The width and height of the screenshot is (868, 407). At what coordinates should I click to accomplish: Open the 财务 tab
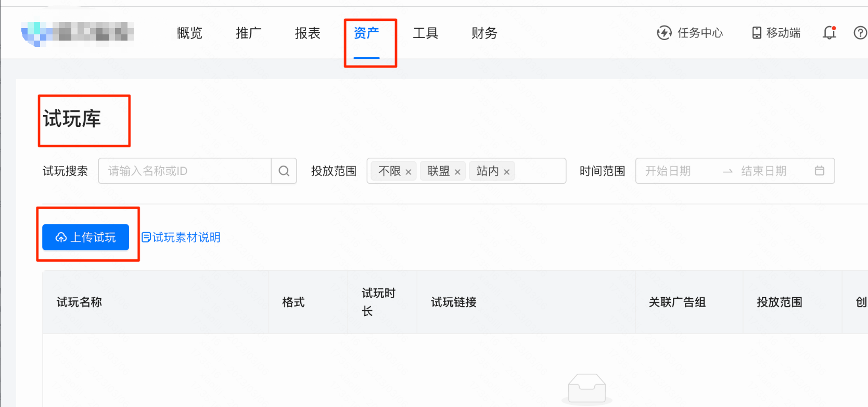point(484,33)
